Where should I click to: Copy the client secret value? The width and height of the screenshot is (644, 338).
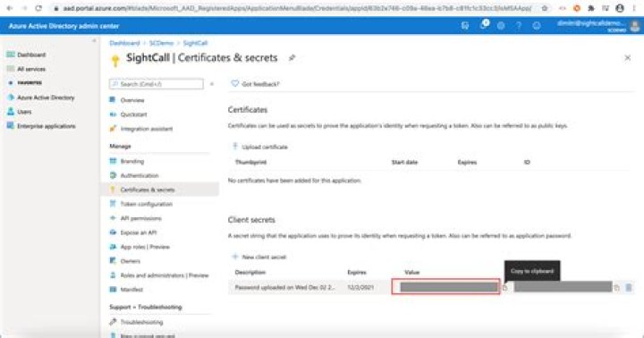[504, 288]
